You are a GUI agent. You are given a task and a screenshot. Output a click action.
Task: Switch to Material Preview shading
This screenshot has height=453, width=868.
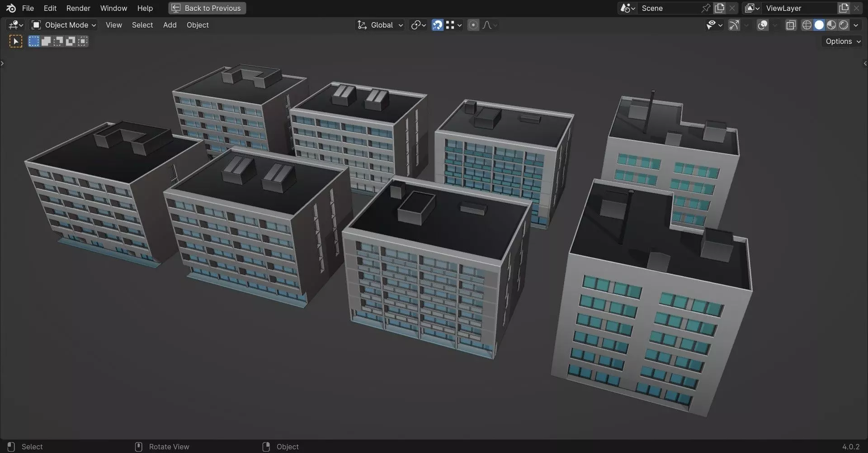pyautogui.click(x=831, y=25)
